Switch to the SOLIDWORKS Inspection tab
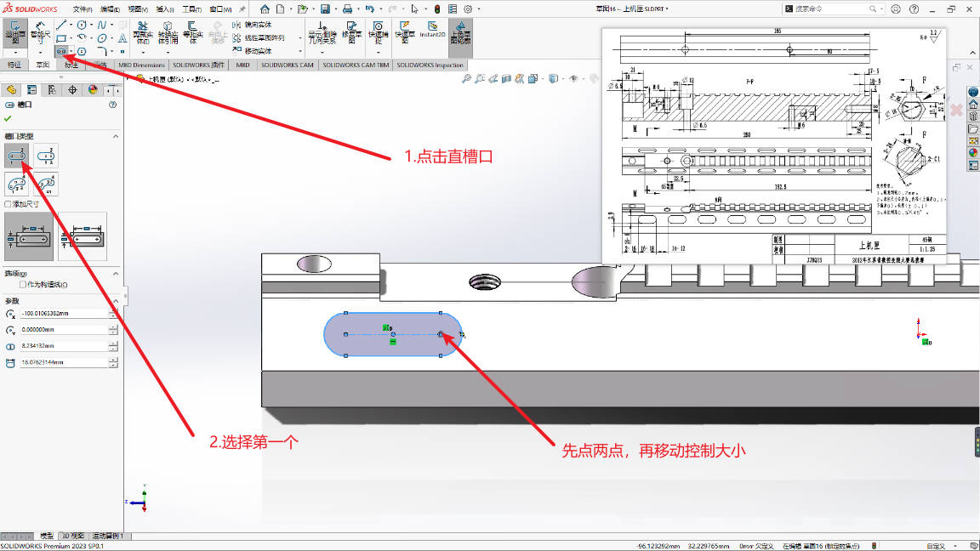 (x=430, y=65)
